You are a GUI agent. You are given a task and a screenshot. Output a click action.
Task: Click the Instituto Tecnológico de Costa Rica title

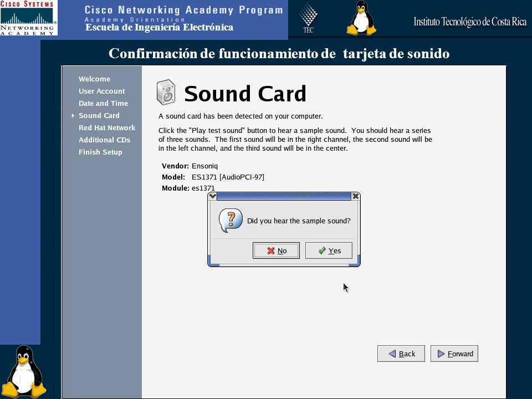click(x=470, y=22)
